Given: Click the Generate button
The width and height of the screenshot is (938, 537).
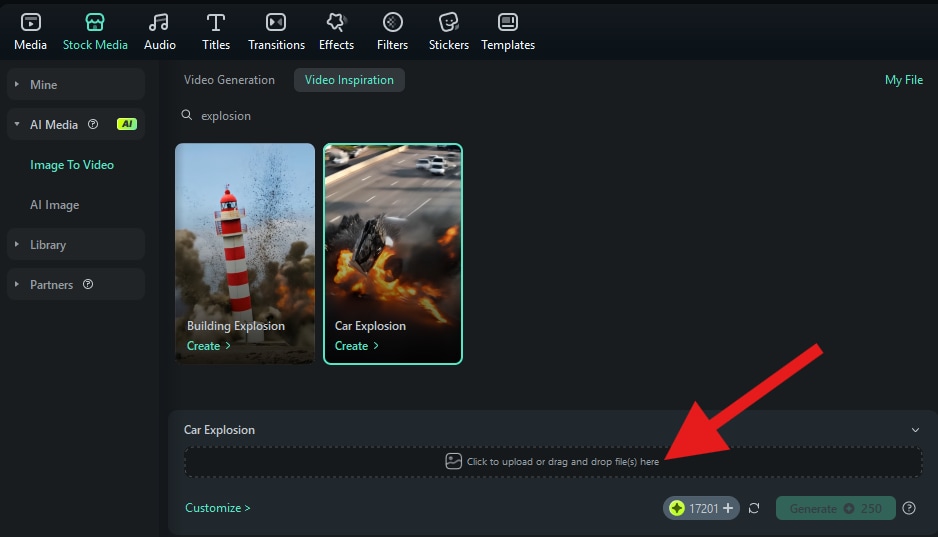Looking at the screenshot, I should click(x=836, y=508).
